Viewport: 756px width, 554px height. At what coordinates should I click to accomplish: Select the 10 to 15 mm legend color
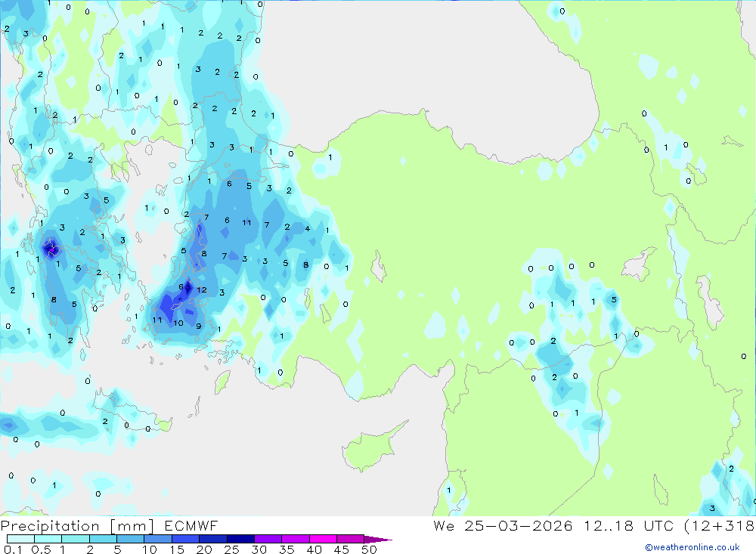158,539
